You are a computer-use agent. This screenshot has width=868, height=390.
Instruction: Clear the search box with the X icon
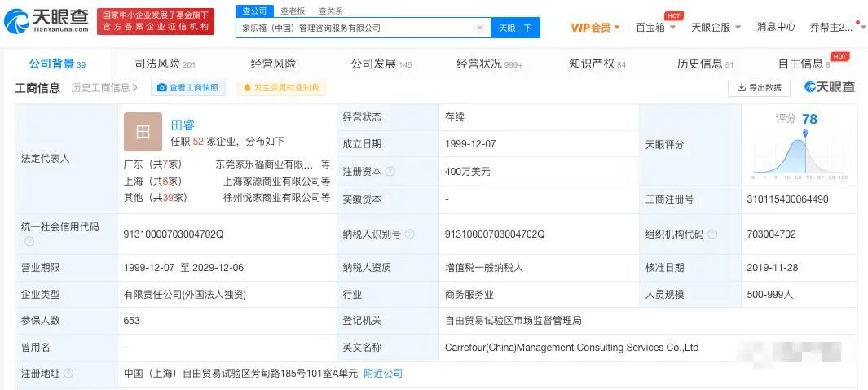pyautogui.click(x=479, y=28)
